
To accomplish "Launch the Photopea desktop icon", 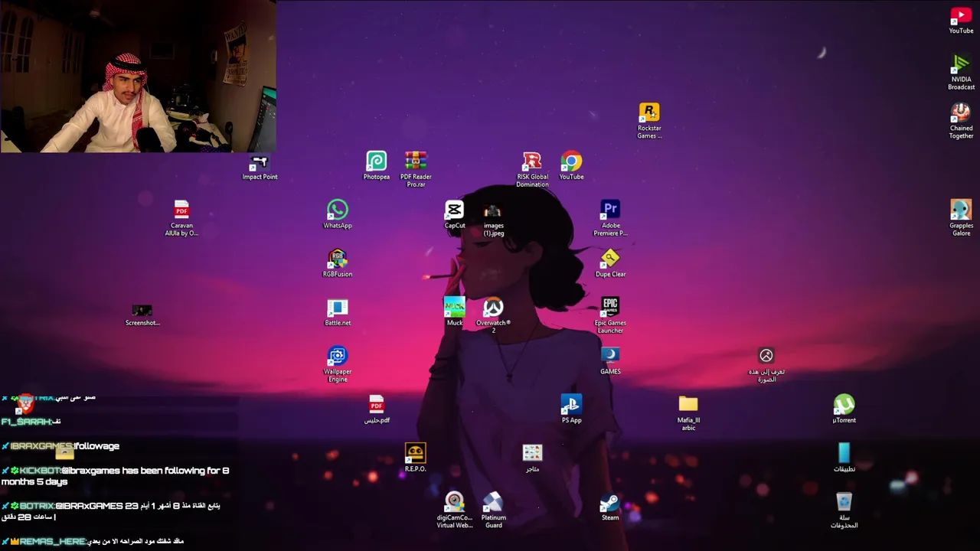I will point(376,165).
